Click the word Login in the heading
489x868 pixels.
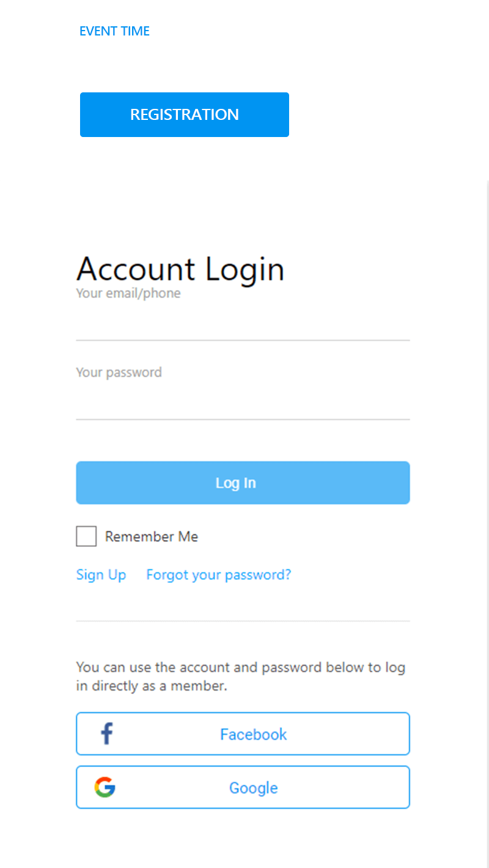tap(244, 270)
